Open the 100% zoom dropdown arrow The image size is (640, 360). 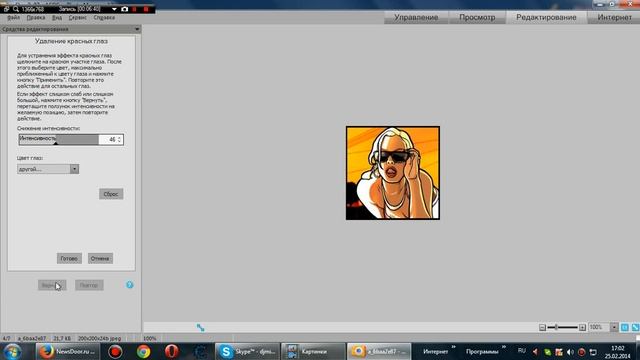click(x=614, y=327)
